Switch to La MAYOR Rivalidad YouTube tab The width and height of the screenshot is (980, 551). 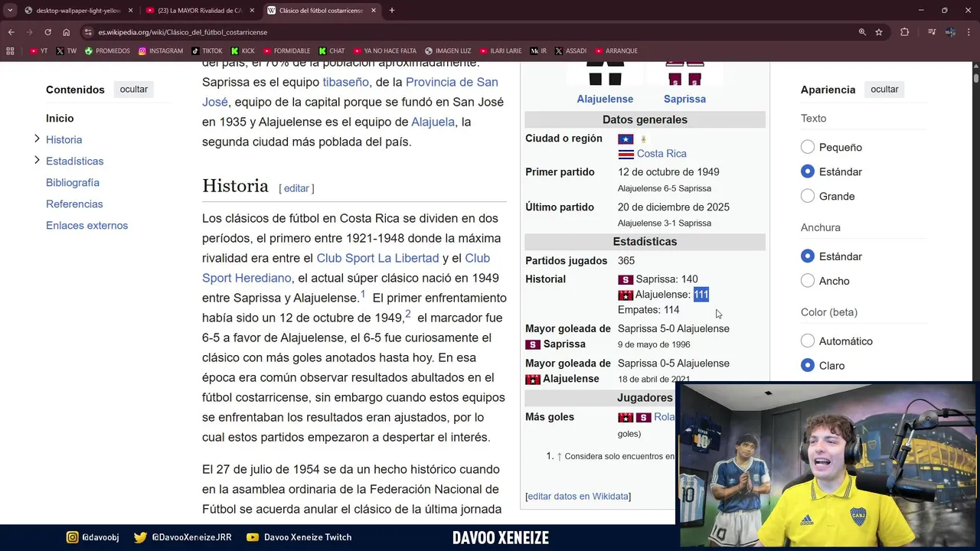tap(198, 11)
